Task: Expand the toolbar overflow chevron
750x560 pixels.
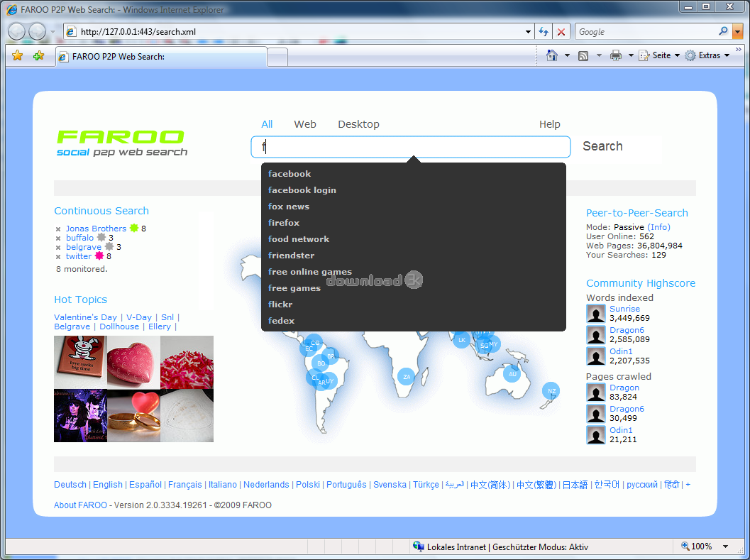Action: 739,49
